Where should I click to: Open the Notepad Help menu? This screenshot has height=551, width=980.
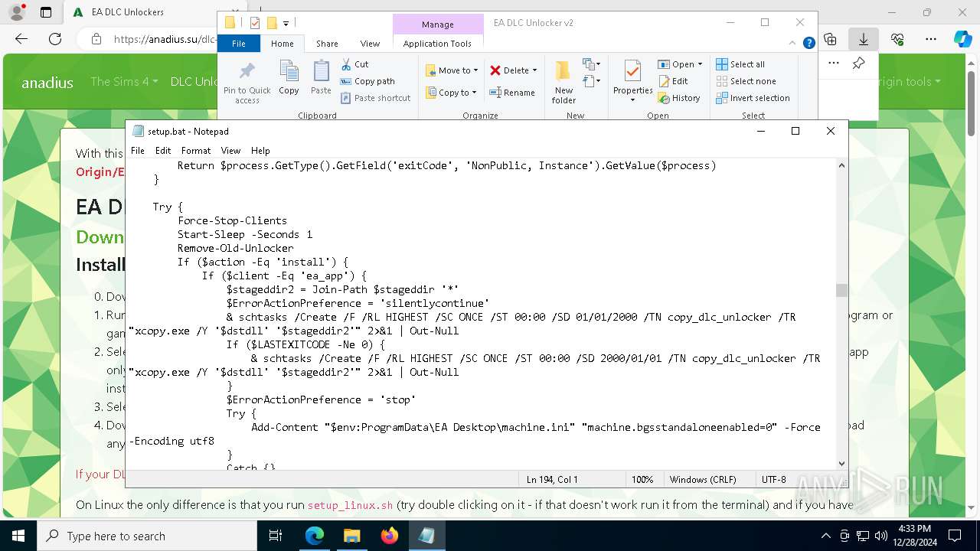(260, 151)
